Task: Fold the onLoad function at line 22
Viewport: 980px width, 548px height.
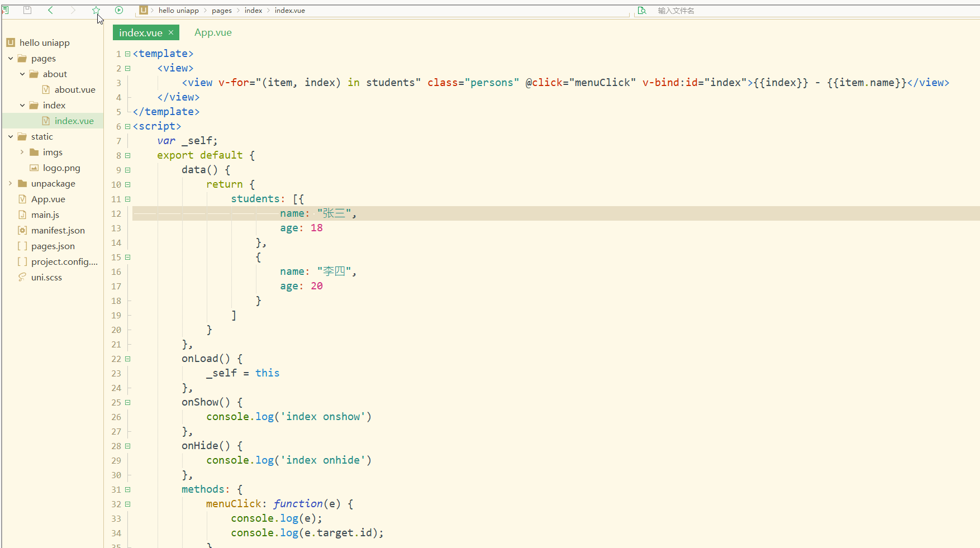Action: 127,359
